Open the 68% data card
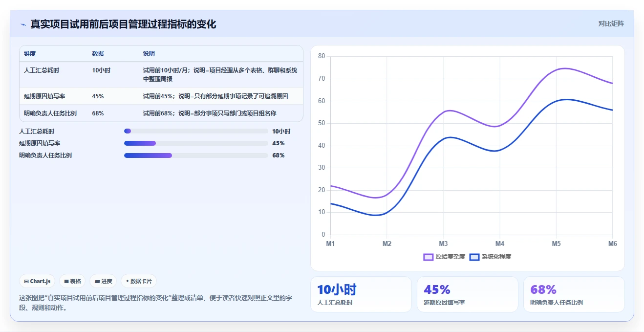The image size is (644, 332). click(574, 294)
